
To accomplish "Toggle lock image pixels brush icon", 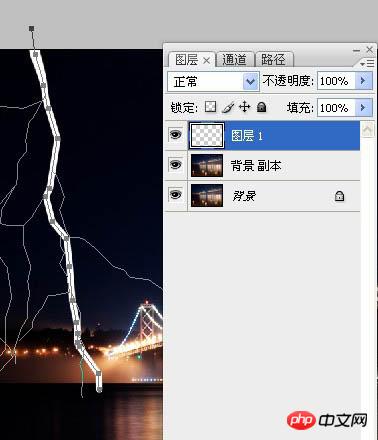I will [228, 107].
